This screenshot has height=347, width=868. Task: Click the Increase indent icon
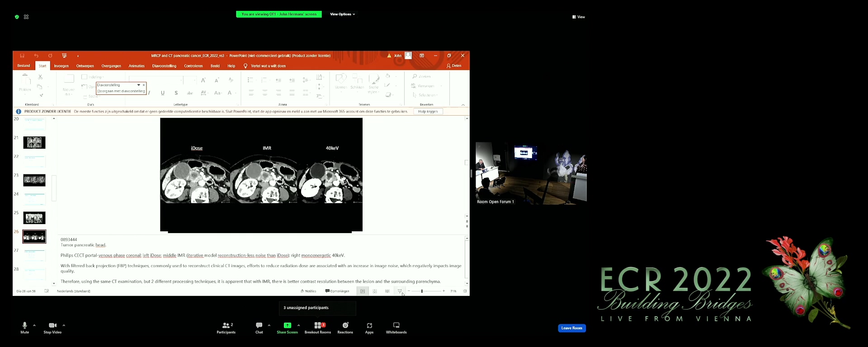click(x=292, y=80)
